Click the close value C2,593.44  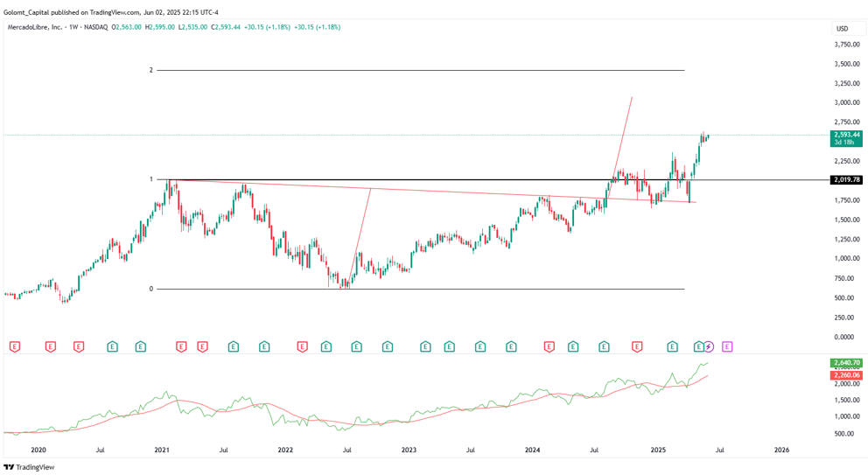tap(225, 27)
